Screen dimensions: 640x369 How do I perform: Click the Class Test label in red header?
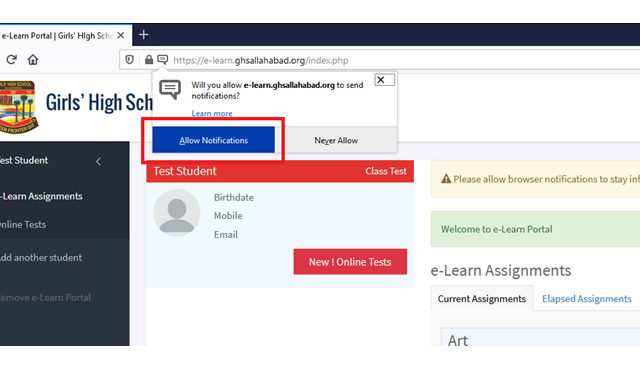[386, 171]
